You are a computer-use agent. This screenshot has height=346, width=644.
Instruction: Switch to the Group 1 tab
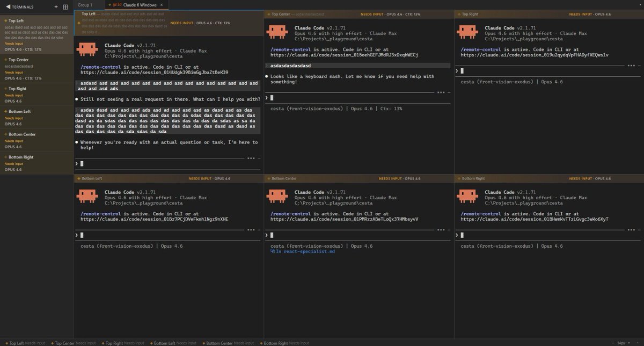click(x=85, y=5)
